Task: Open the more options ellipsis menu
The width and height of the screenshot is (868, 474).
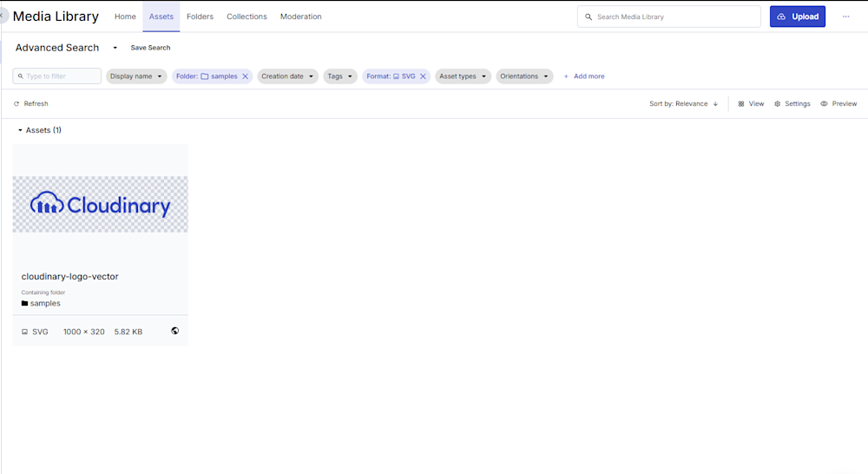Action: [845, 16]
